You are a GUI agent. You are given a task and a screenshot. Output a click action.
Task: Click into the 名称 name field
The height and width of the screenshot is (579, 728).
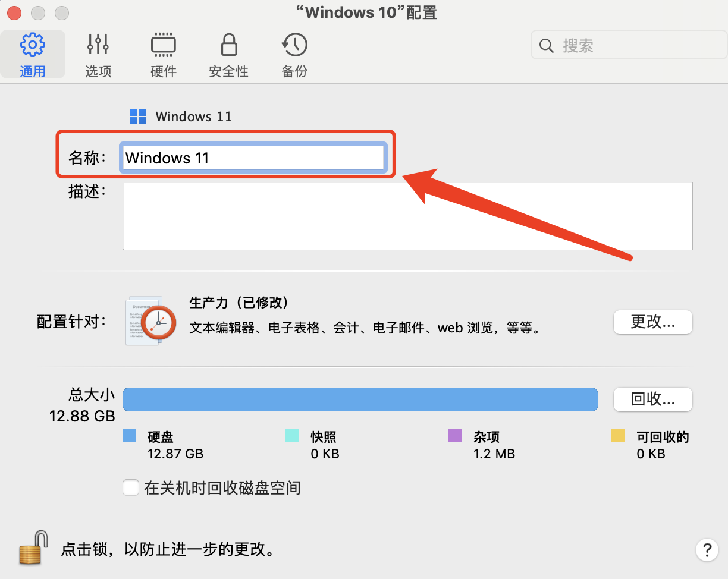[x=254, y=158]
